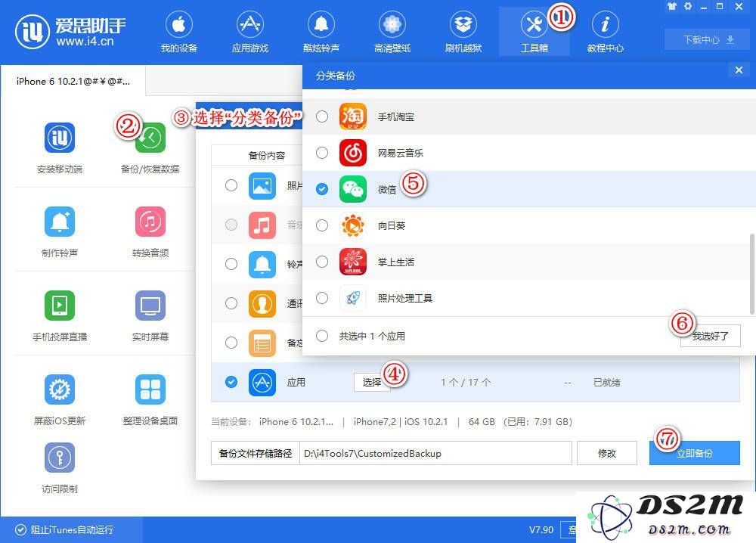
Task: Open 整理设备桌面 tool
Action: [x=150, y=400]
